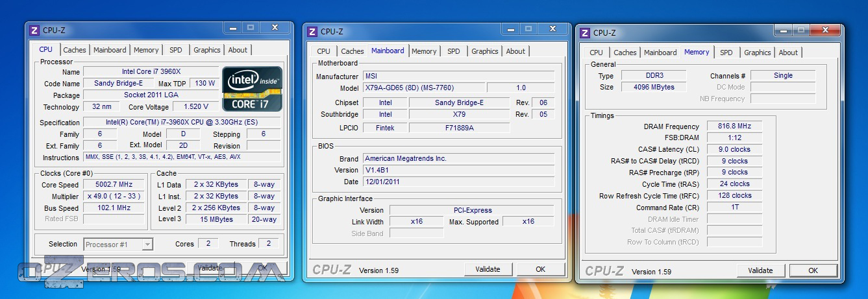The height and width of the screenshot is (299, 868).
Task: Click the Model value X79A-GD65 (8D)
Action: pyautogui.click(x=423, y=88)
